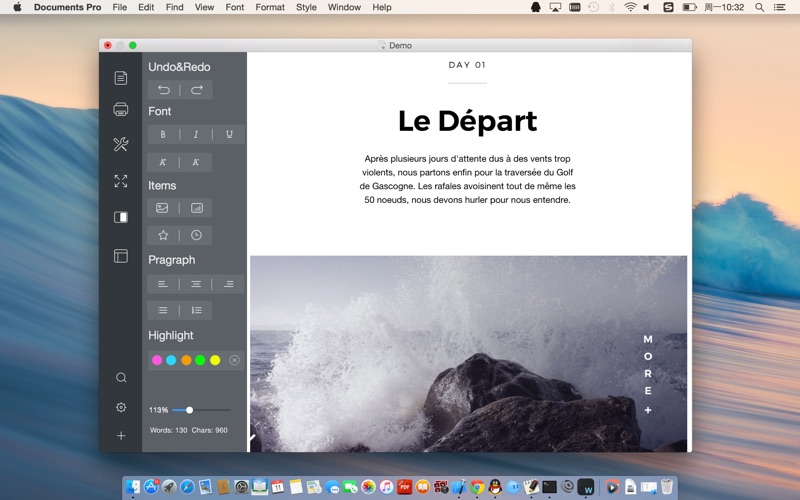The height and width of the screenshot is (500, 800).
Task: Toggle the fullscreen arrows icon in the sidebar
Action: (121, 181)
